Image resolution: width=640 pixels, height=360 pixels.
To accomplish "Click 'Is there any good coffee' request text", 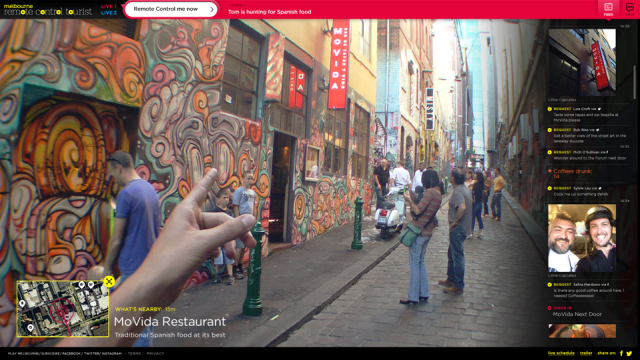I will (589, 293).
